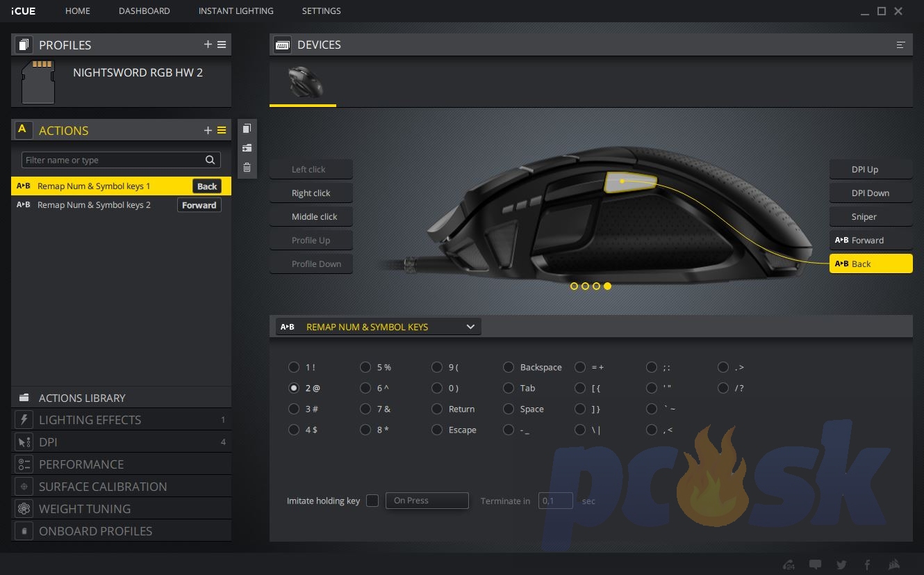Open the Remap Num & Symbol Keys dropdown

click(x=378, y=327)
